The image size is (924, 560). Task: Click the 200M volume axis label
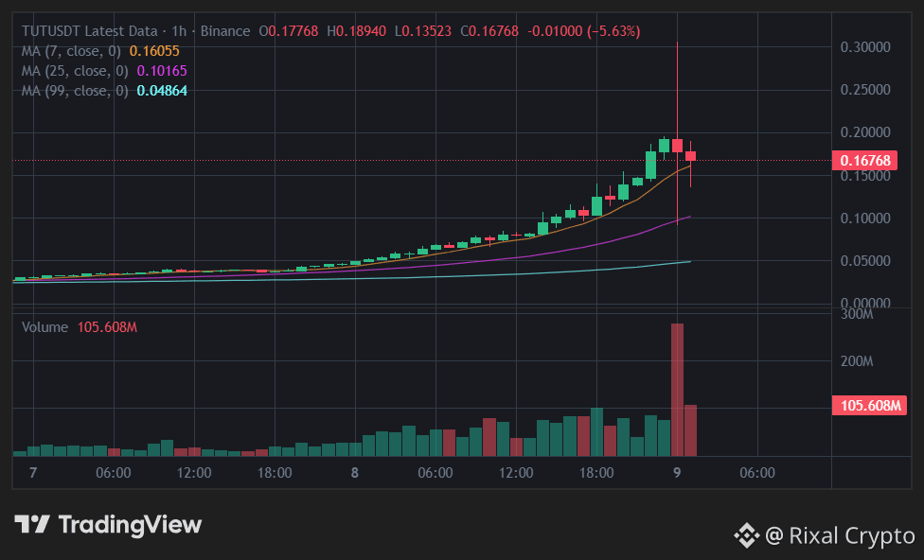(857, 361)
